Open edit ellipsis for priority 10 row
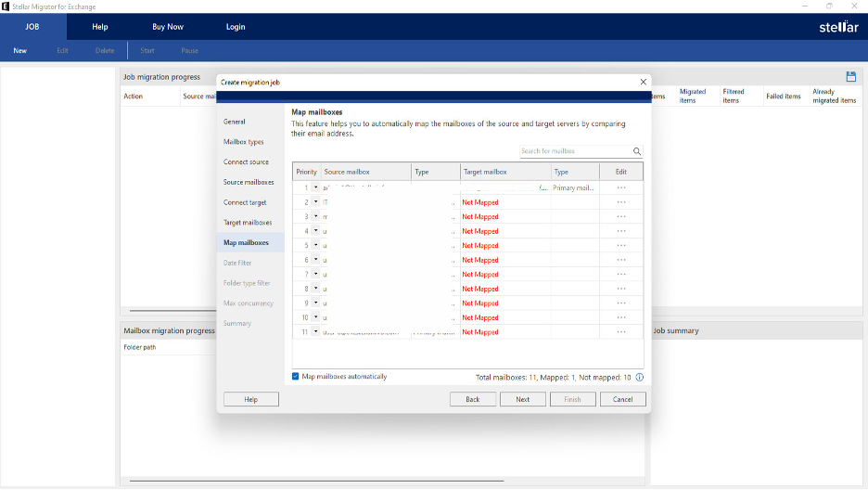This screenshot has height=490, width=868. pyautogui.click(x=621, y=317)
